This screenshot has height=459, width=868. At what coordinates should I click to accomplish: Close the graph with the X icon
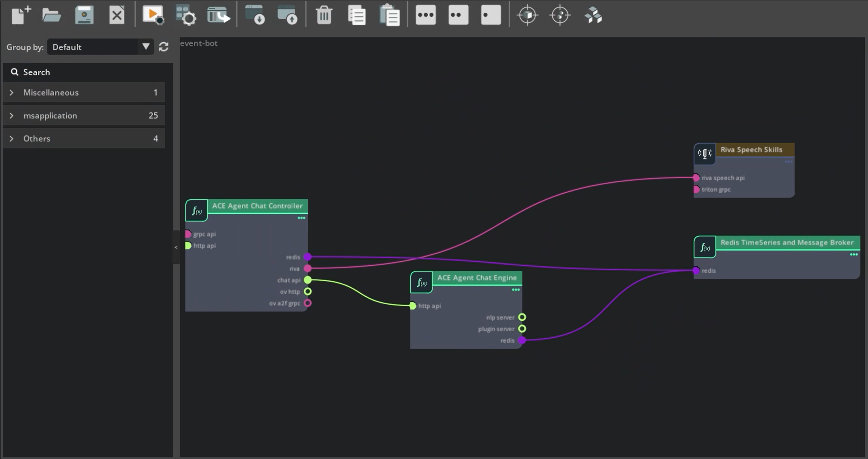pyautogui.click(x=117, y=15)
